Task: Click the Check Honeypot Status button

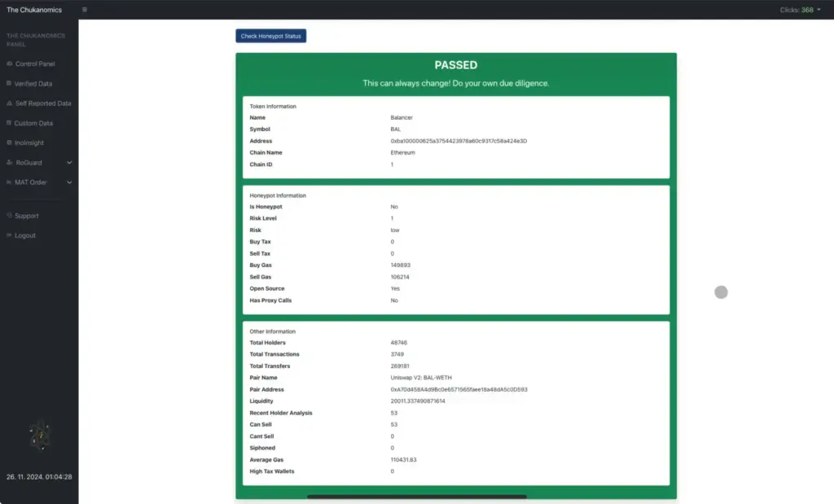Action: [x=270, y=36]
